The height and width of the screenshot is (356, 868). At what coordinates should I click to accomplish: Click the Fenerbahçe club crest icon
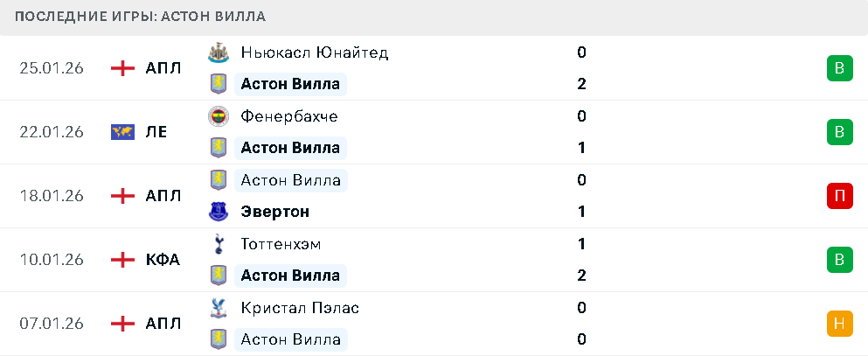218,116
